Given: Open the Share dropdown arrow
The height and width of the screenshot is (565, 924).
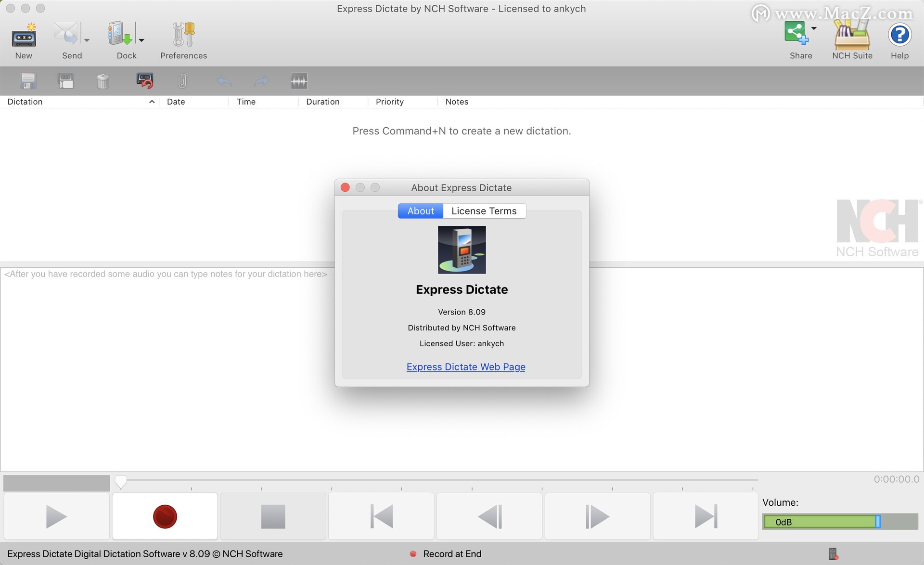Looking at the screenshot, I should [814, 28].
